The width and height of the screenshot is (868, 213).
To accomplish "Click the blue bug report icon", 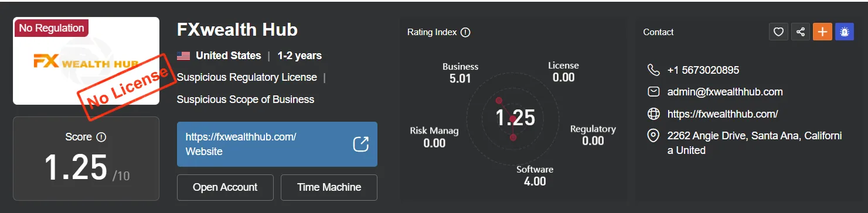I will pyautogui.click(x=844, y=32).
